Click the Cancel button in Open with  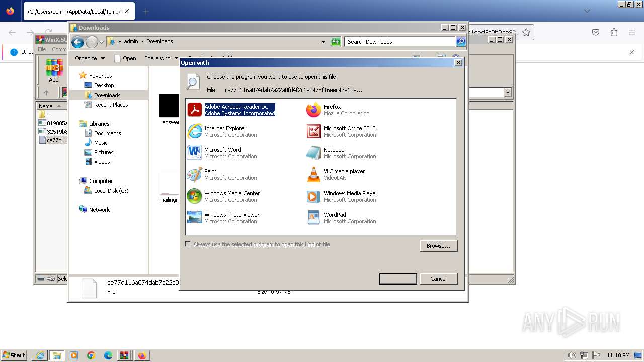(x=438, y=279)
